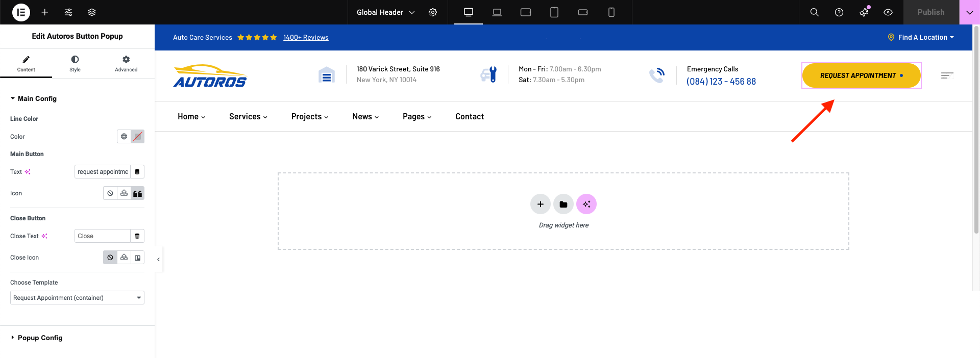The image size is (980, 358).
Task: Switch to the Advanced tab
Action: 126,64
